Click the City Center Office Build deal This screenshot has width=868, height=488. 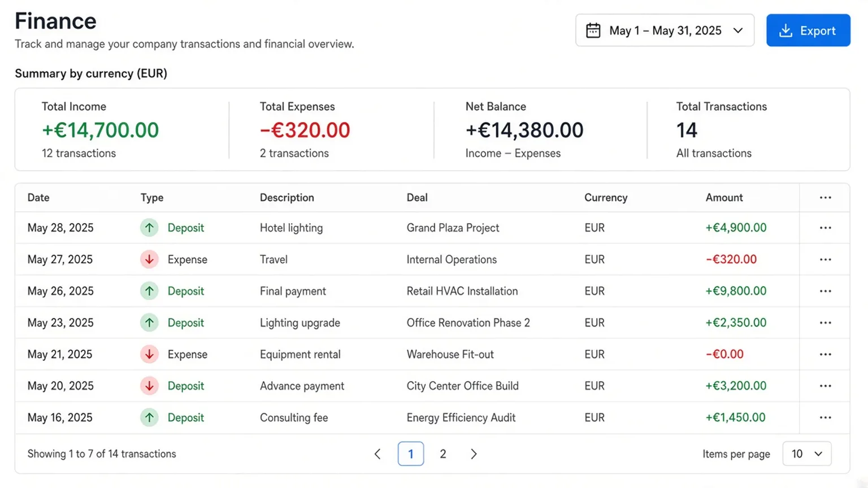(x=463, y=386)
